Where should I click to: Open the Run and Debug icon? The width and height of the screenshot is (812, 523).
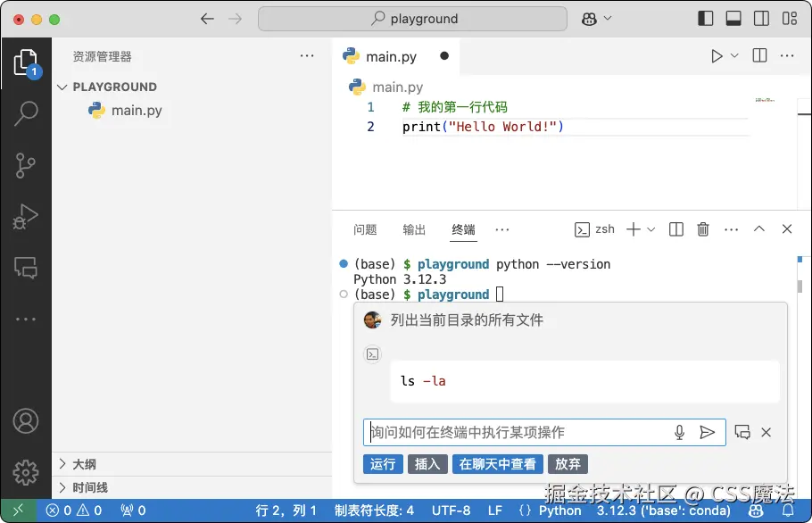25,216
